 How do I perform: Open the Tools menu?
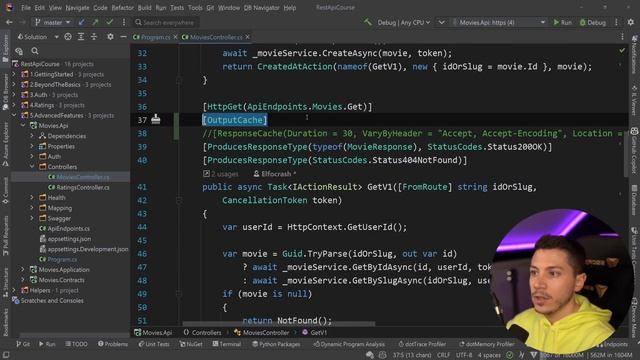point(195,8)
